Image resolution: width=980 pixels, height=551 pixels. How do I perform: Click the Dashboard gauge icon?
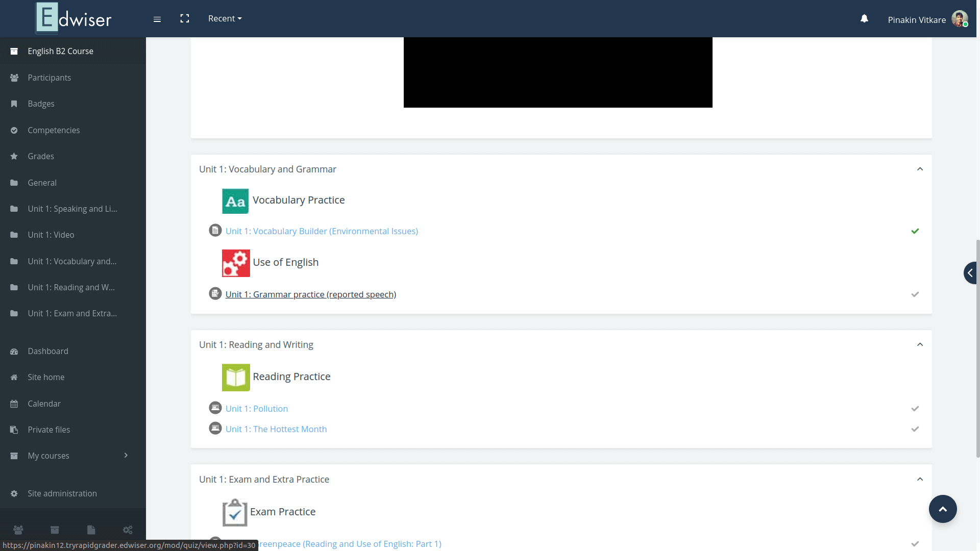coord(14,351)
